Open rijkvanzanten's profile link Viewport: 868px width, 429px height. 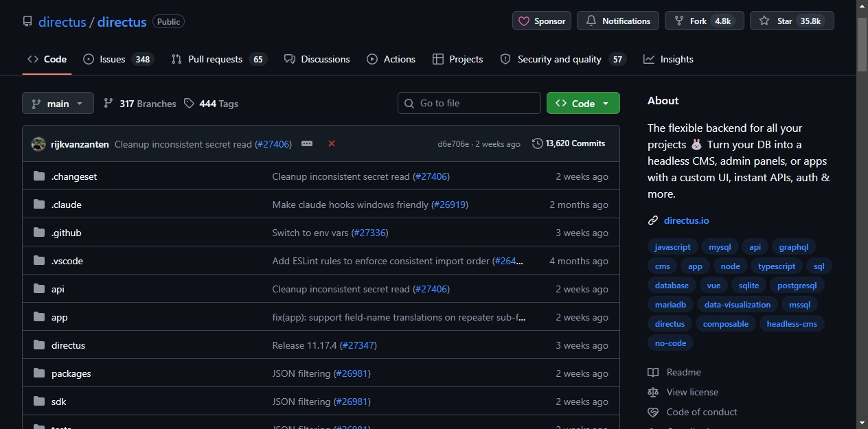[x=80, y=144]
